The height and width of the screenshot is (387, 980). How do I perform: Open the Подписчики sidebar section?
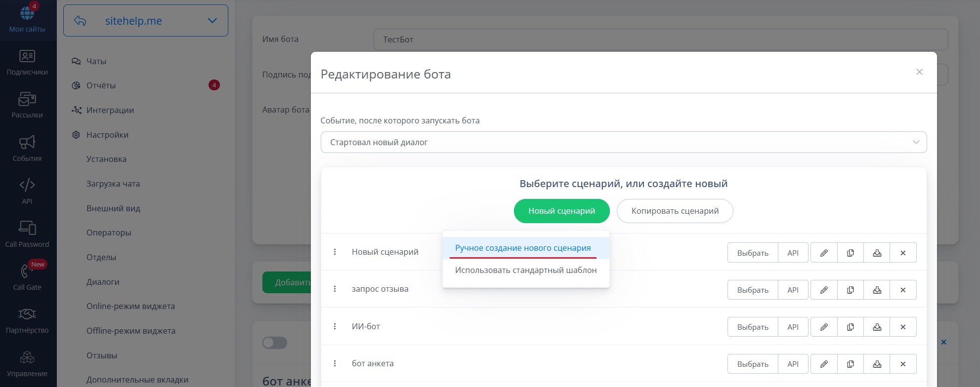point(27,63)
